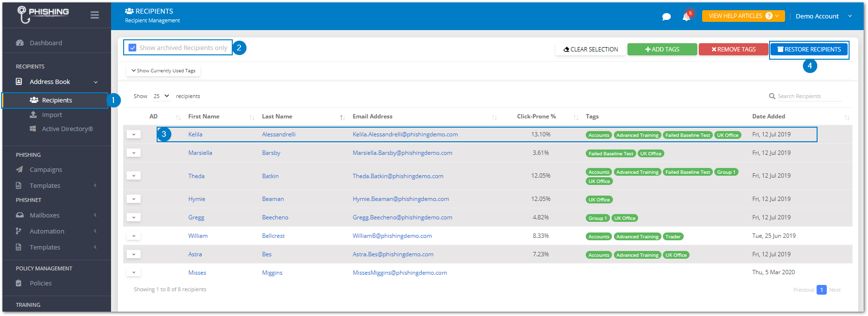Open Import in sidebar
The height and width of the screenshot is (316, 868).
[52, 115]
